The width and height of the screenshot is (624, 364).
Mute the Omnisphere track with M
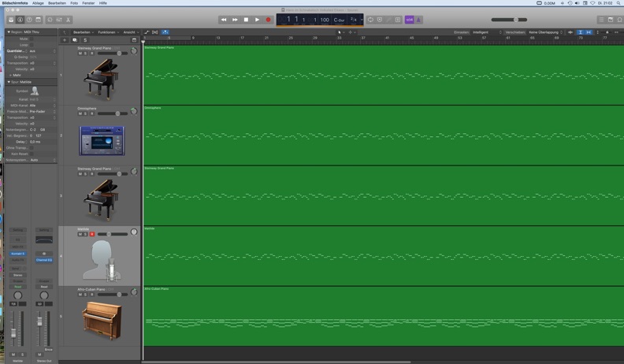[x=80, y=113]
